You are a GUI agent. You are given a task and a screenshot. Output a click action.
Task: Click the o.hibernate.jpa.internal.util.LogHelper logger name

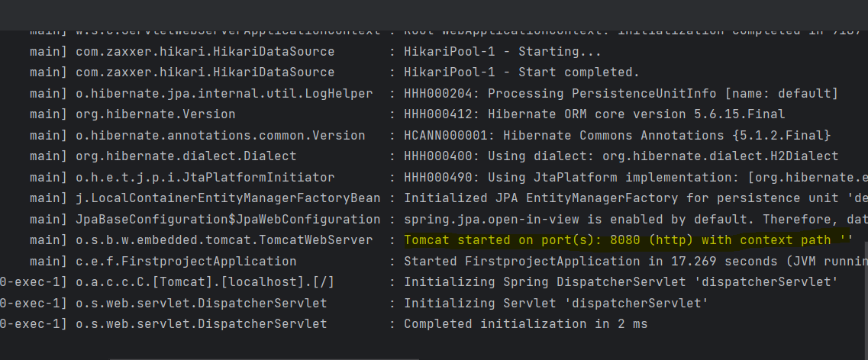coord(224,94)
